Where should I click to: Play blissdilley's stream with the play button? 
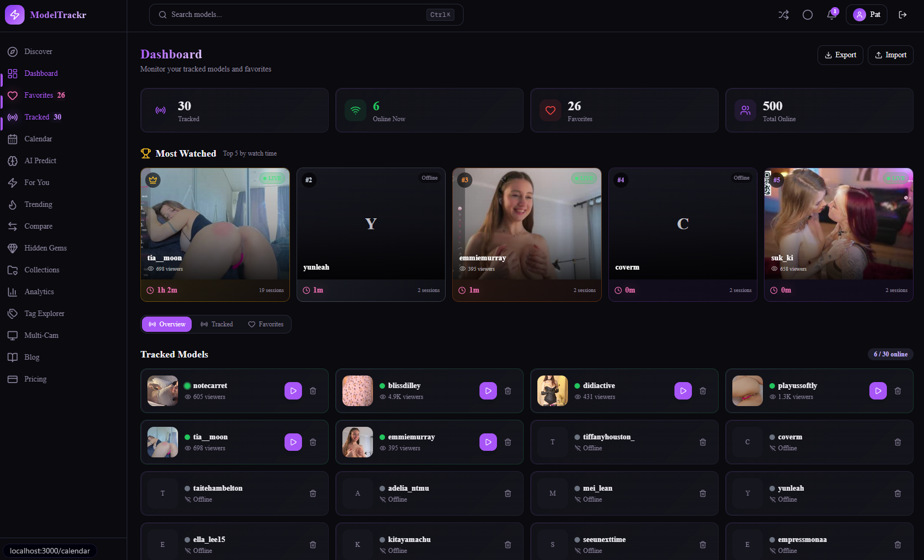click(x=488, y=391)
